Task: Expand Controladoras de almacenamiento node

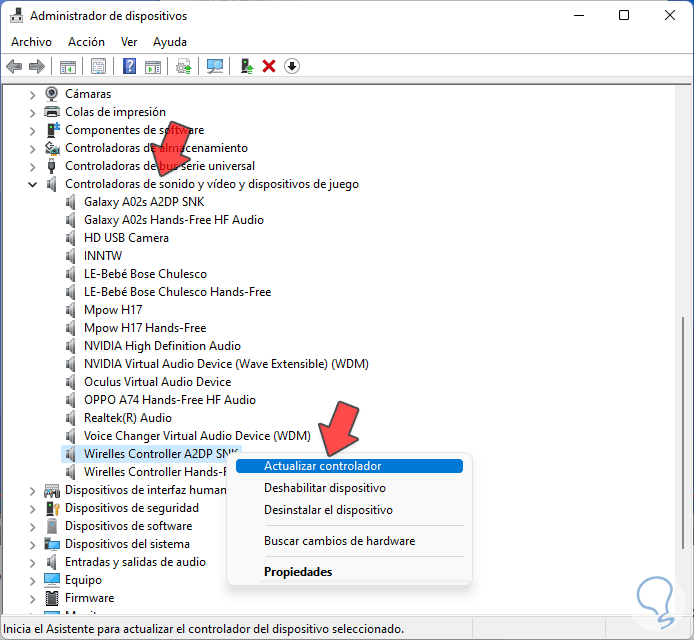Action: (32, 149)
